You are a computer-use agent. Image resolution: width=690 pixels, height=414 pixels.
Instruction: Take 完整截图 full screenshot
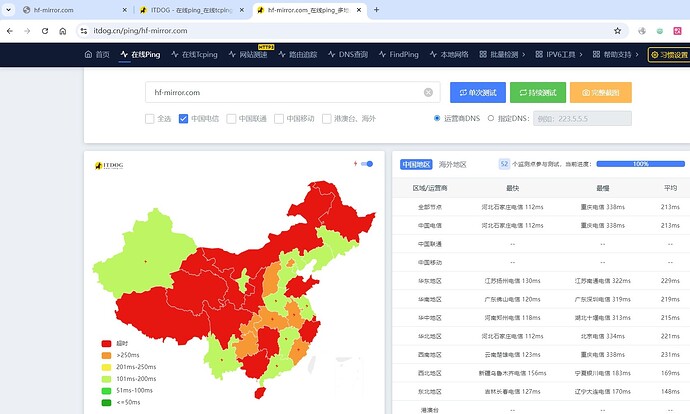point(601,92)
